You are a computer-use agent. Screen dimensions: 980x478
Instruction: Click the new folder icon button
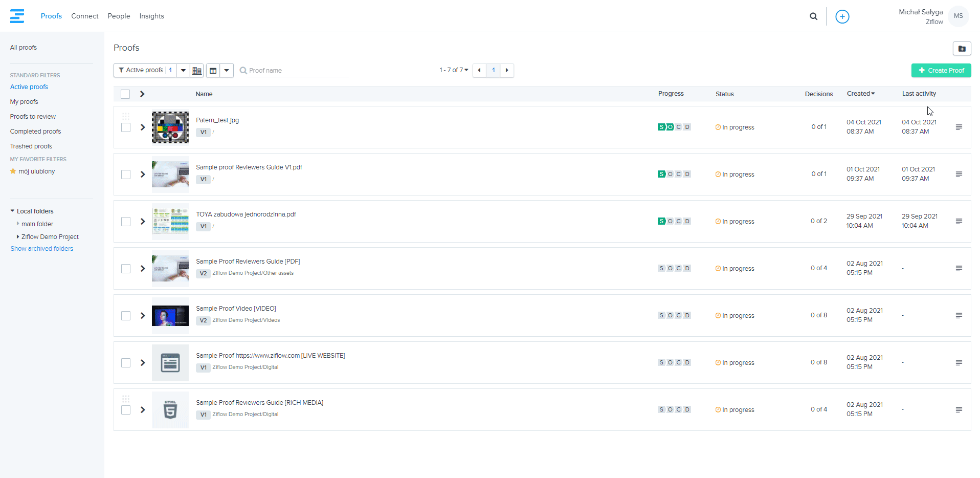coord(962,49)
